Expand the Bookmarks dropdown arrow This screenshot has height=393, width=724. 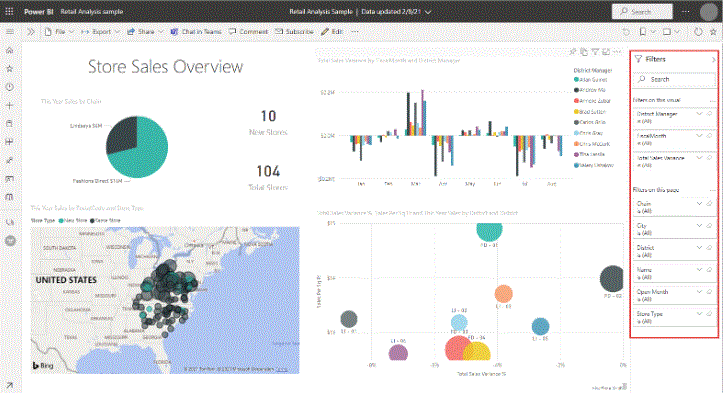click(x=653, y=32)
